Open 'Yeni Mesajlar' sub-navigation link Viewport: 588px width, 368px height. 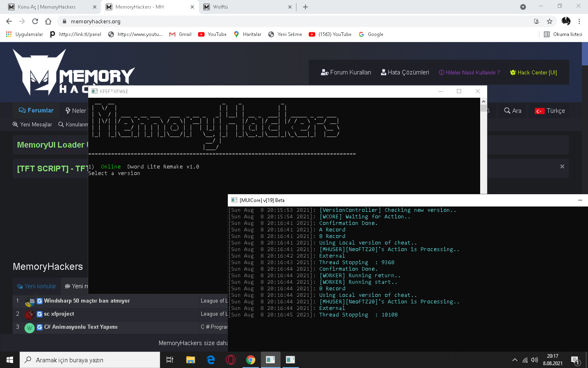pos(32,124)
